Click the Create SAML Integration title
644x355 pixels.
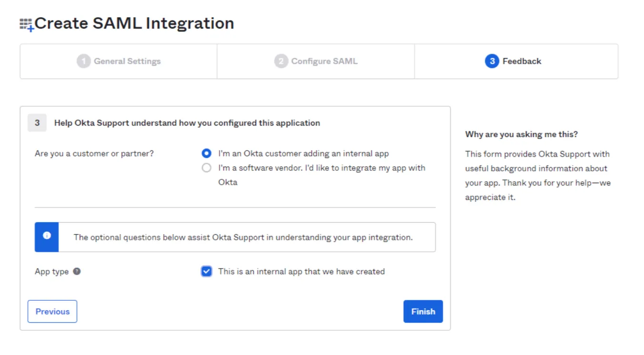tap(136, 23)
